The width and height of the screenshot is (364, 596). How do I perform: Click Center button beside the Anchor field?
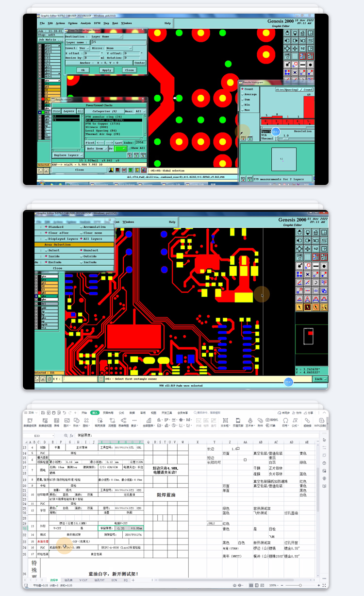[139, 63]
